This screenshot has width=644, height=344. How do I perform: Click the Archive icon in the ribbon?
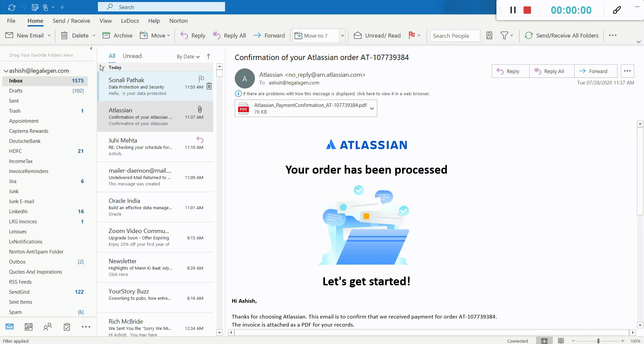106,36
